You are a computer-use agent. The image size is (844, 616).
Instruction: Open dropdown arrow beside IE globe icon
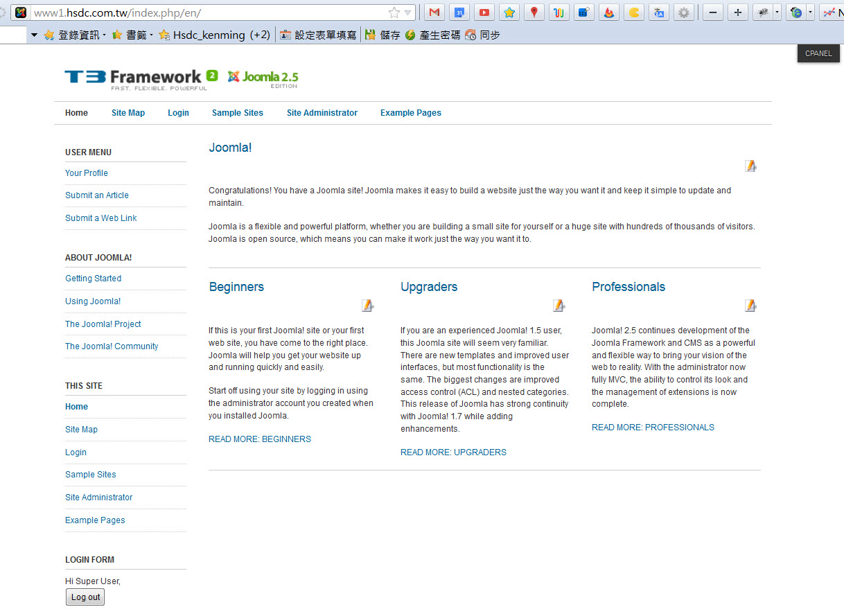tap(810, 12)
